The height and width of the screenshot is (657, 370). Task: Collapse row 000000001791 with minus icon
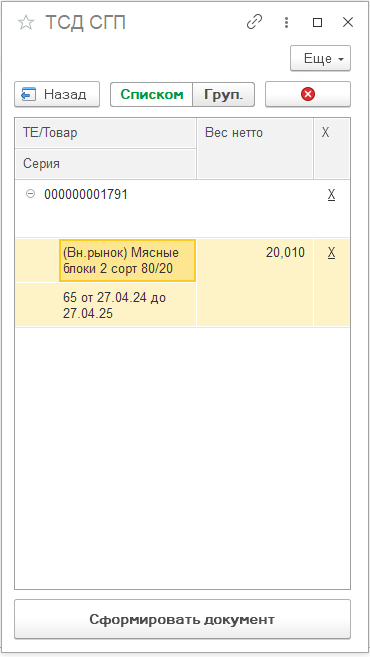point(30,194)
